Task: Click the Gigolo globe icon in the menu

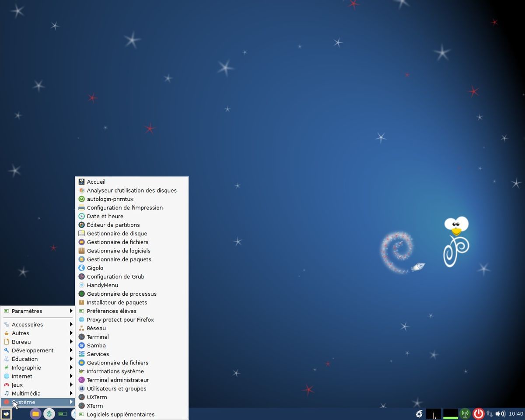Action: (81, 268)
